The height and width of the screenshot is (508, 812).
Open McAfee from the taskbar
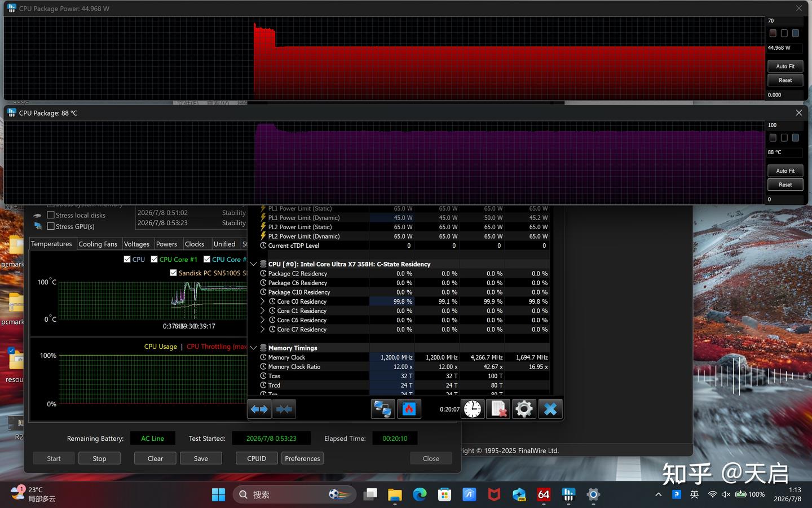(x=494, y=495)
